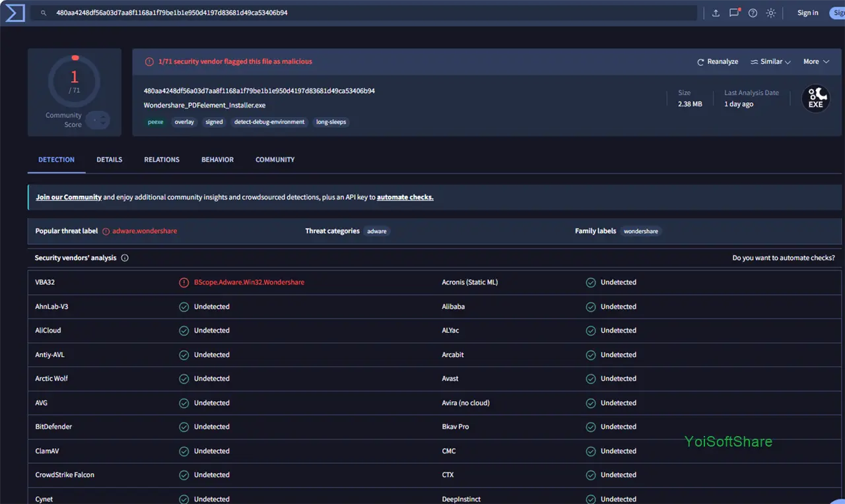Click the 1 day ago analysis date
The image size is (845, 504).
coord(739,104)
